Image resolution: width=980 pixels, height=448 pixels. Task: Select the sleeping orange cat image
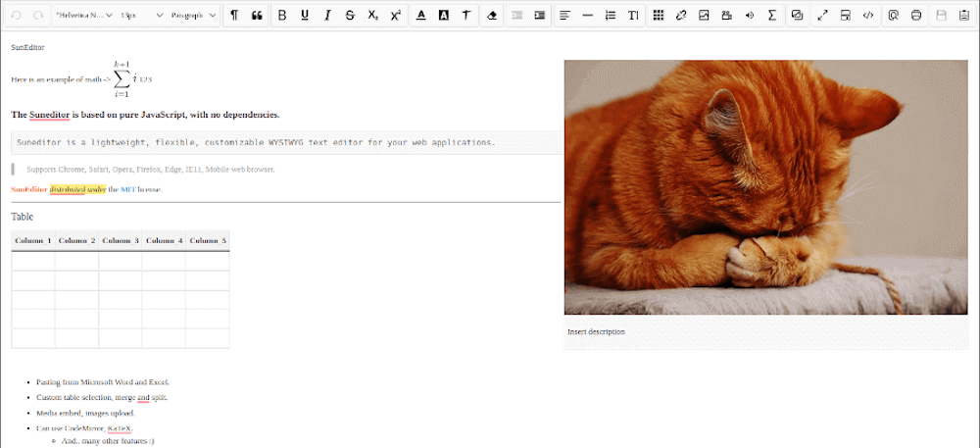coord(765,187)
